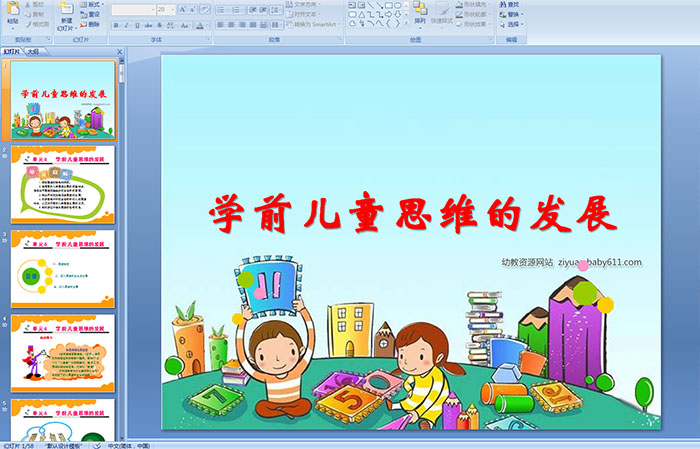This screenshot has height=449, width=700.
Task: Open the Shape Fill (形状填充) dropdown
Action: click(474, 4)
